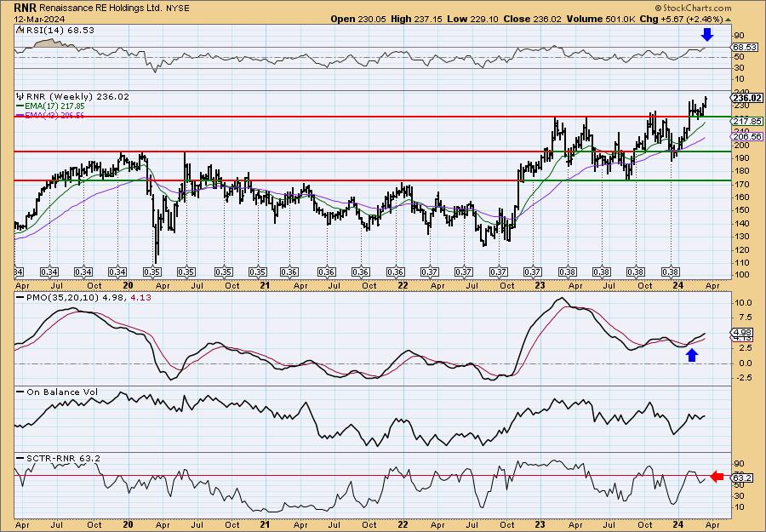
Task: Click the SCTR-RNR 63.2 panel legend
Action: 59,458
